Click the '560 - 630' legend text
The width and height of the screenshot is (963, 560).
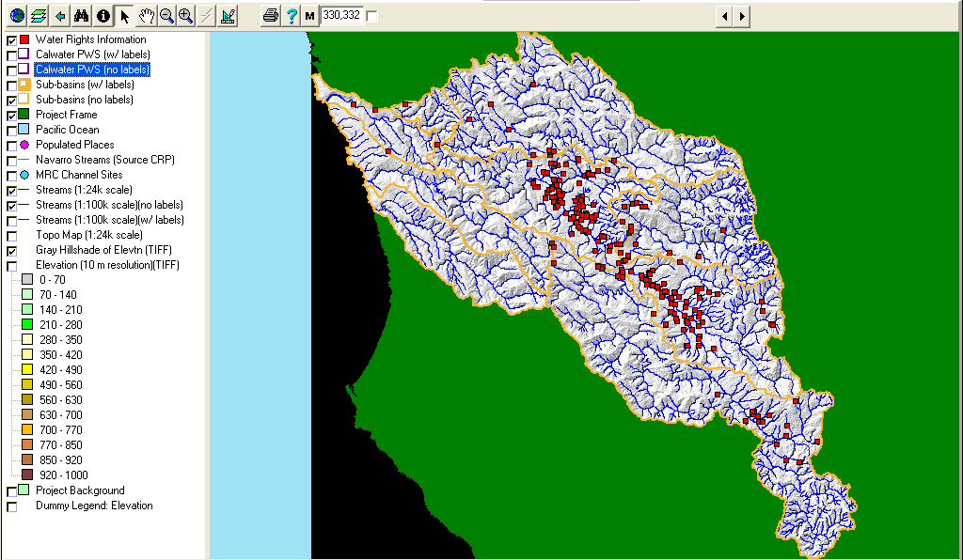pyautogui.click(x=61, y=400)
